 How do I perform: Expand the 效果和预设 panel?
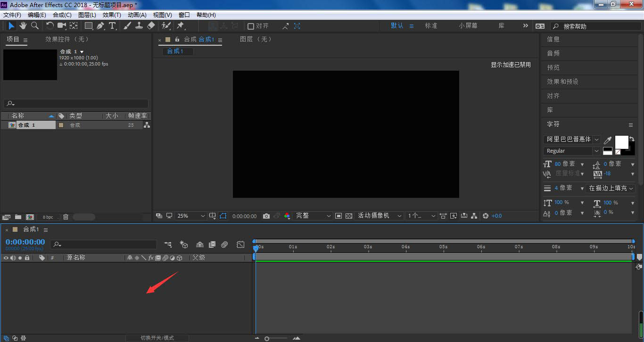[562, 81]
